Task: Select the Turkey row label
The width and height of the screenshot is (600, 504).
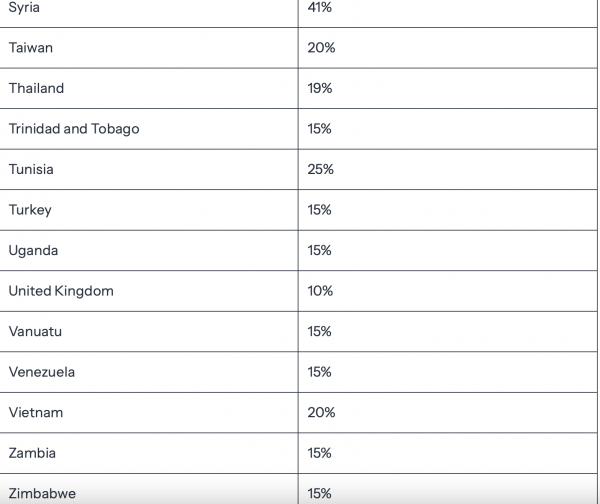Action: [30, 210]
